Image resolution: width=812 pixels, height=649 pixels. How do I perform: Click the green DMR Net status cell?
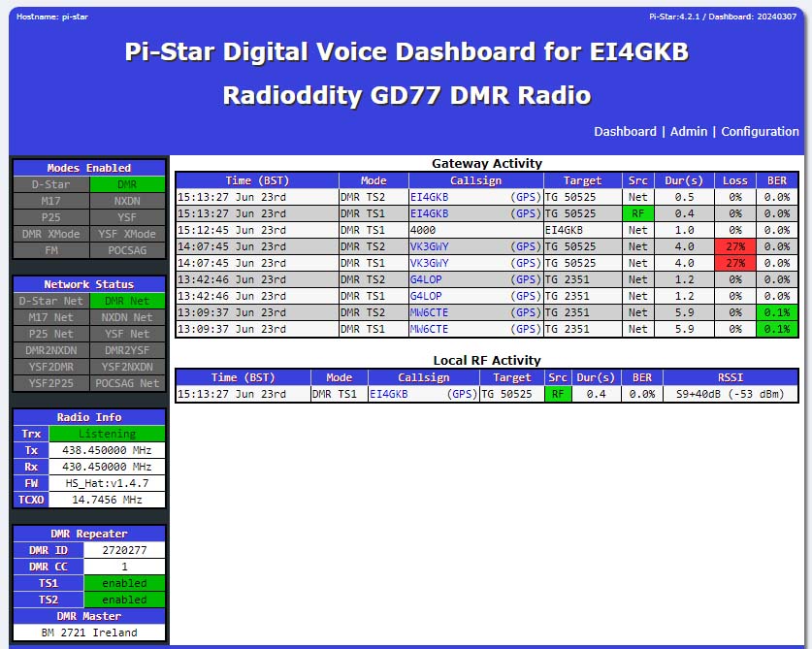[127, 301]
